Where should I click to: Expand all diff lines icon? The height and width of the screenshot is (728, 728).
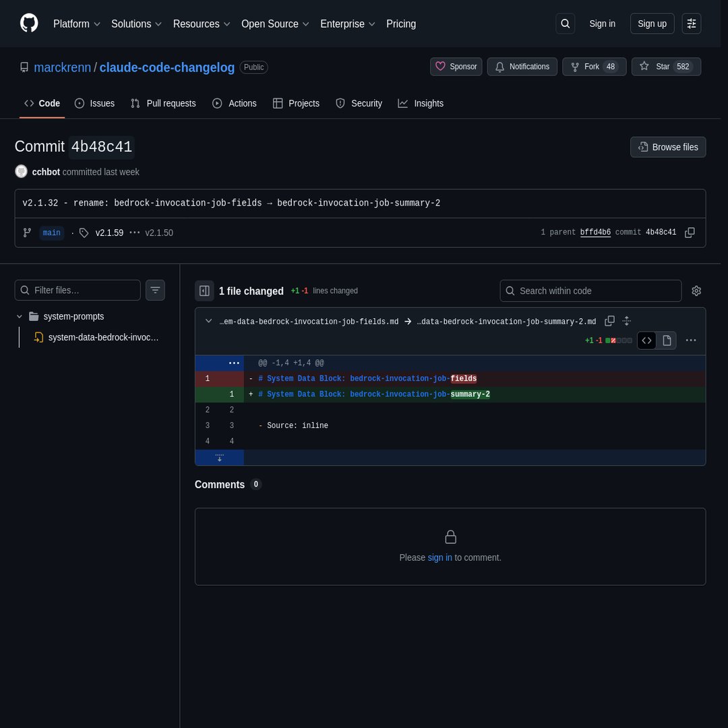pos(626,321)
